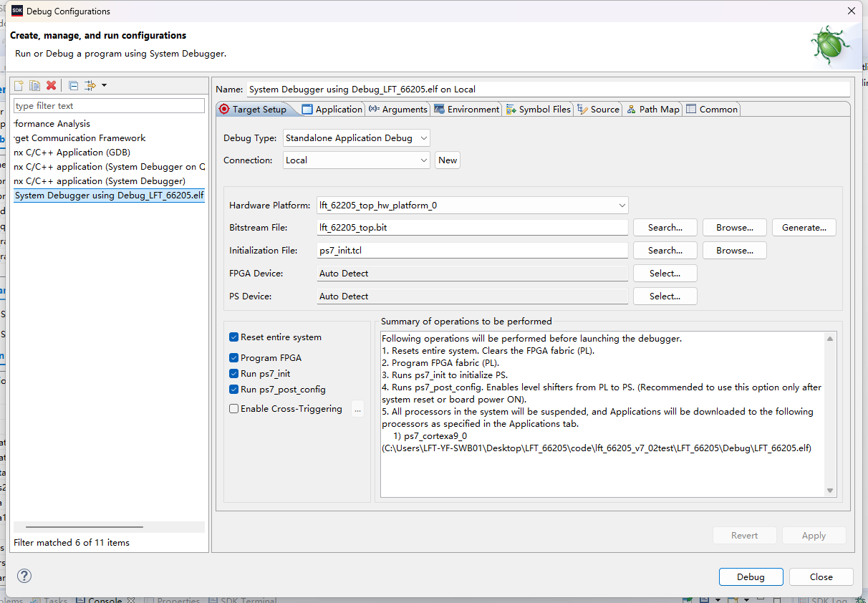Click the ellipsis button beside Enable Cross-Triggering
The height and width of the screenshot is (603, 868).
pos(358,409)
